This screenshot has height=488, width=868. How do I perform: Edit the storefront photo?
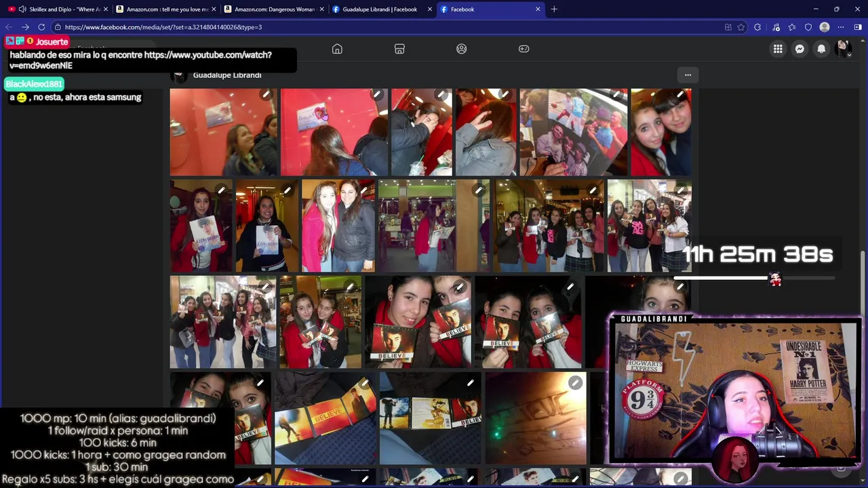click(479, 190)
